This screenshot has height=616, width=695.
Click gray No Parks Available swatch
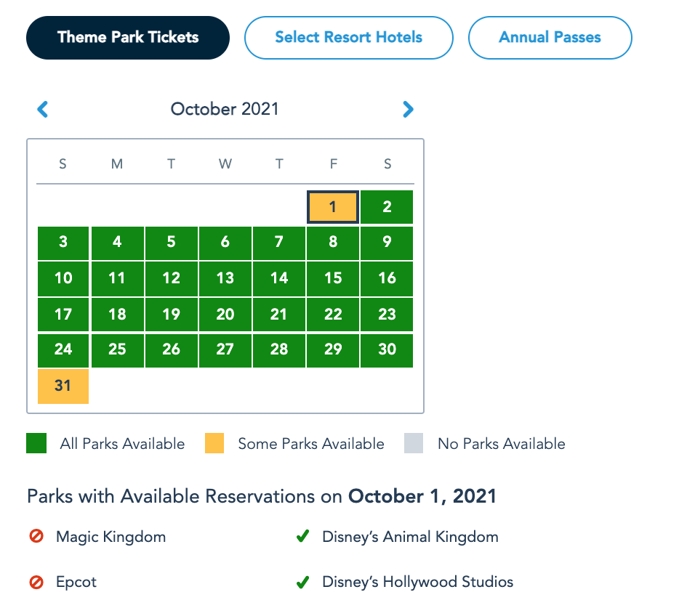pyautogui.click(x=414, y=443)
